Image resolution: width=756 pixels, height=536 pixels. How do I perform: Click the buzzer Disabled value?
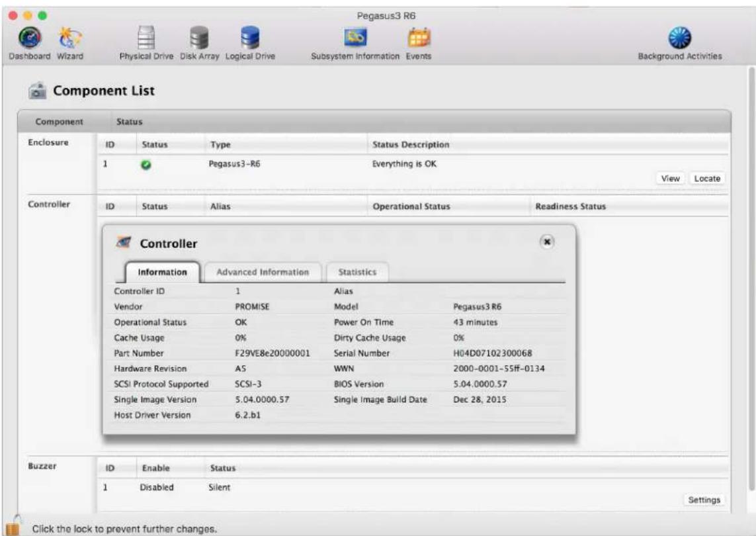pyautogui.click(x=157, y=487)
